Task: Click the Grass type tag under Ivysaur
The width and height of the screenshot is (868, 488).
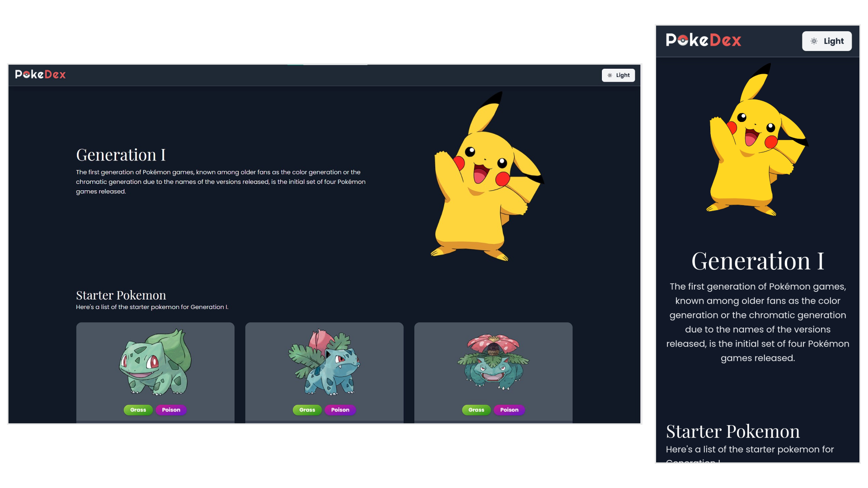Action: coord(307,410)
